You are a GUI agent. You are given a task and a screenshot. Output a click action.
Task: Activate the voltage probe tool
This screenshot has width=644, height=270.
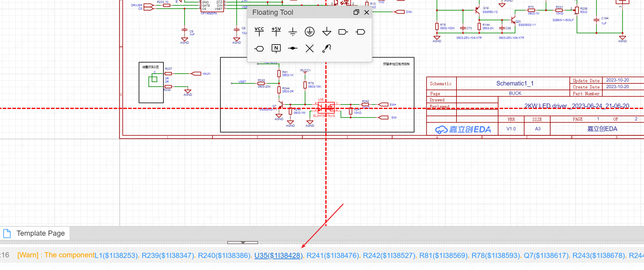(327, 48)
